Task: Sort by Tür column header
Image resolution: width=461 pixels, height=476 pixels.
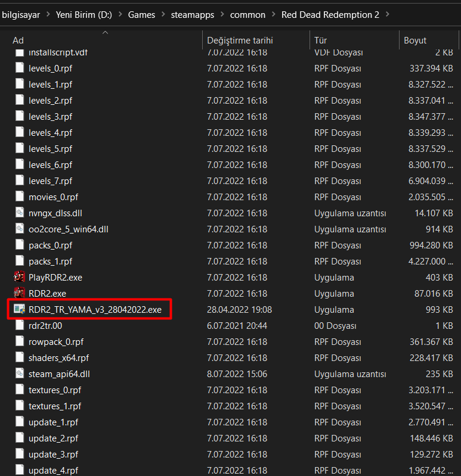Action: click(320, 40)
